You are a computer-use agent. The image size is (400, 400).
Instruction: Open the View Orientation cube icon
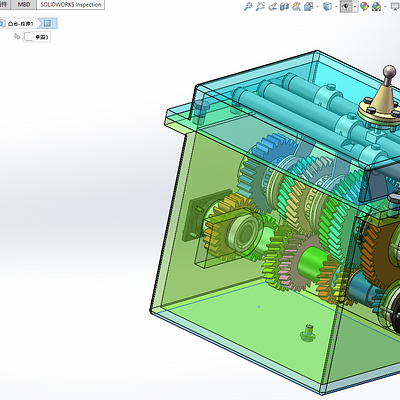click(308, 6)
